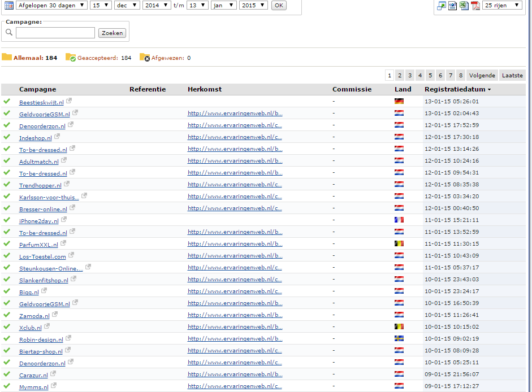Sort table by Herkomst column header
532x392 pixels.
point(205,89)
